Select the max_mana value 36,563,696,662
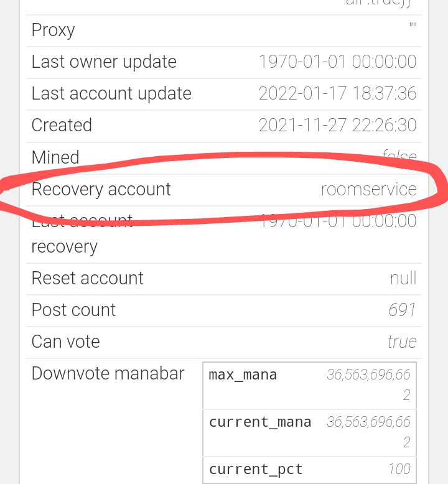The height and width of the screenshot is (484, 448). [x=368, y=384]
